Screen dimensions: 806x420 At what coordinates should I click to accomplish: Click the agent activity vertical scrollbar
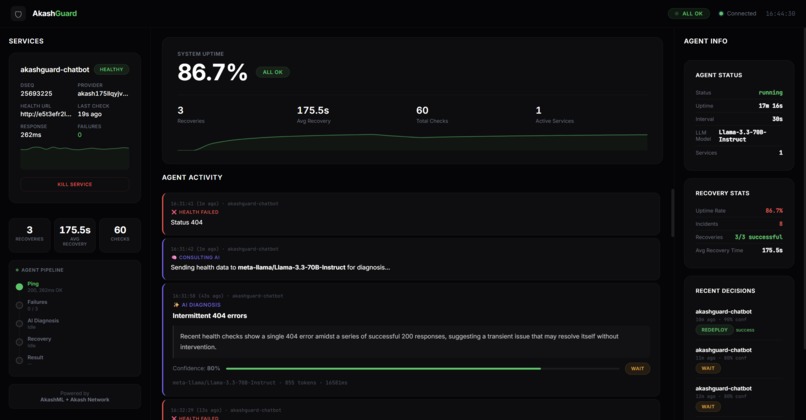point(672,213)
